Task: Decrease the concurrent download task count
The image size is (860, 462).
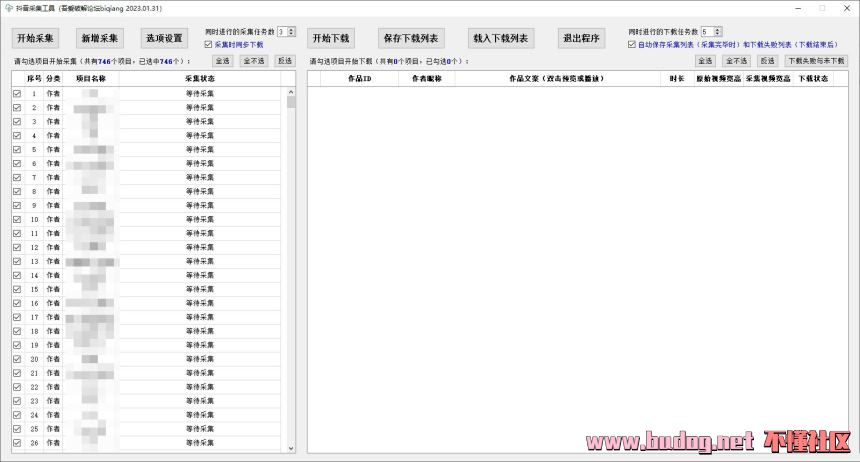Action: 717,34
